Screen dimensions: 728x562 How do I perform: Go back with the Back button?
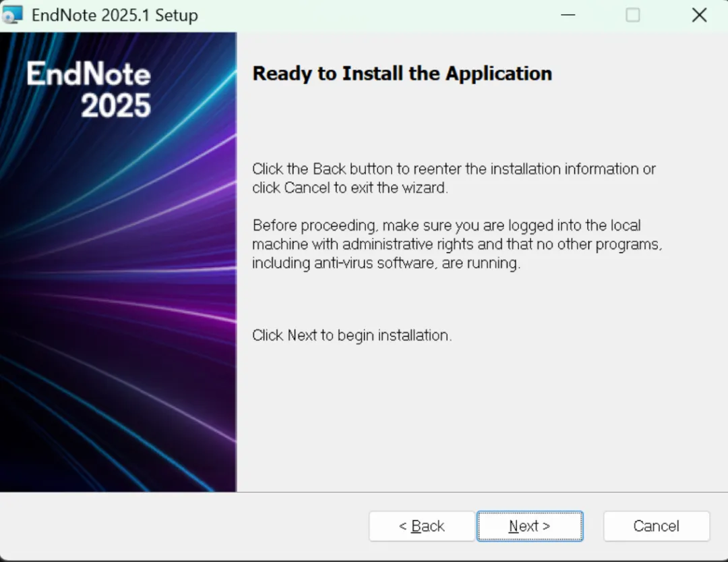(x=421, y=526)
